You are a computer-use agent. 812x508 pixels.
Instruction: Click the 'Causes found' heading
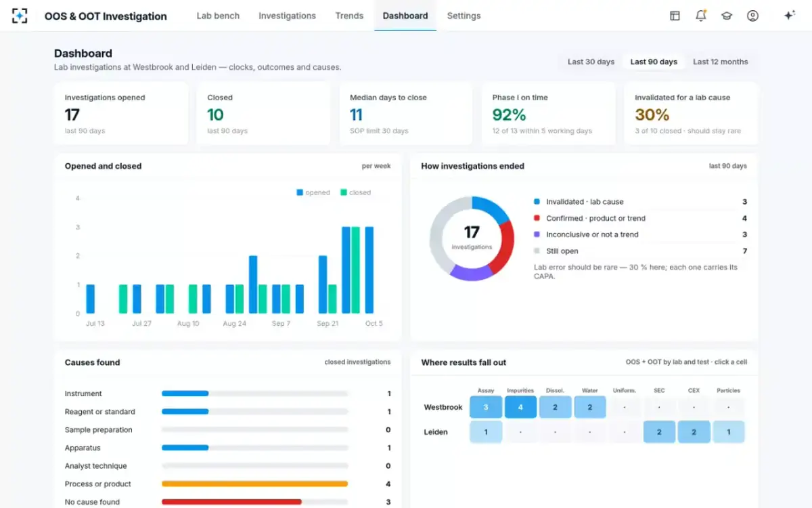click(93, 362)
